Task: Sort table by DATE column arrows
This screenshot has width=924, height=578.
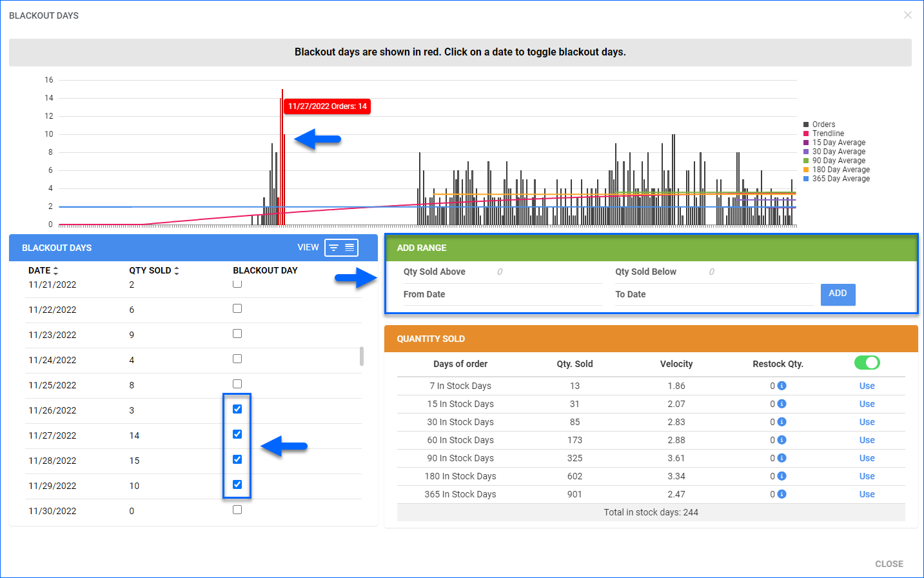Action: [x=56, y=271]
